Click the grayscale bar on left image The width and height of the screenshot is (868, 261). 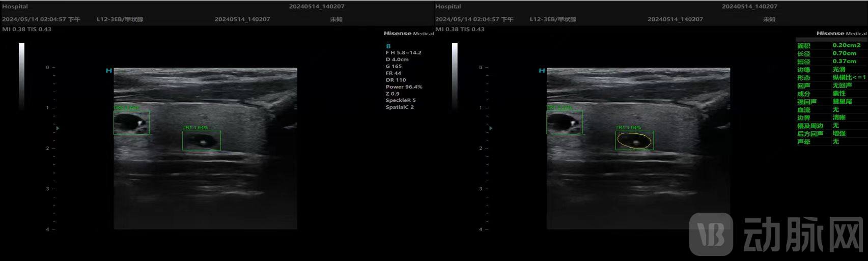point(22,75)
